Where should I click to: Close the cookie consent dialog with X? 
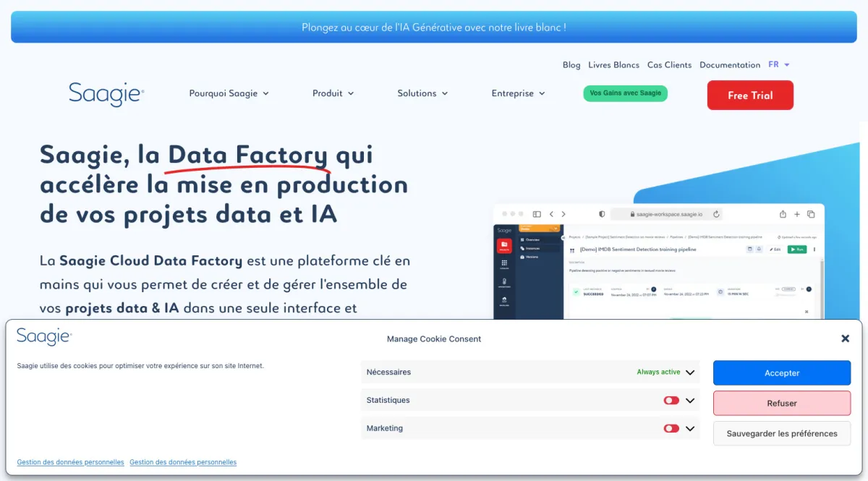(x=845, y=339)
